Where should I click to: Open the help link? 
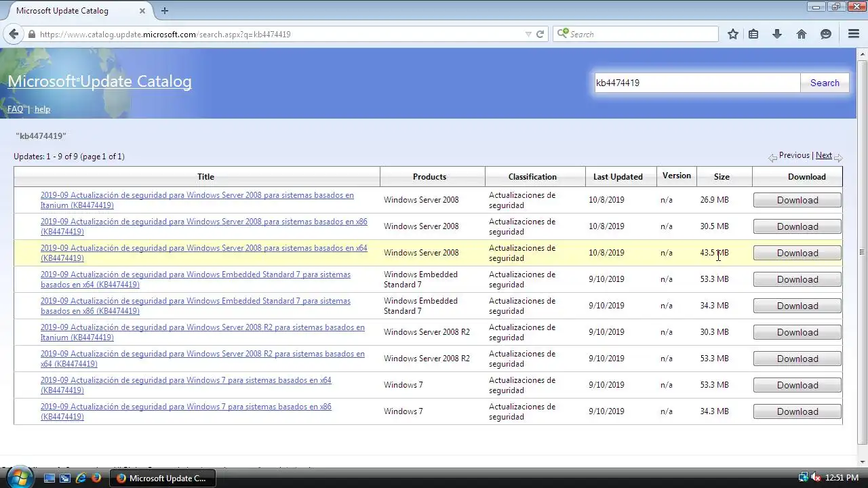42,109
